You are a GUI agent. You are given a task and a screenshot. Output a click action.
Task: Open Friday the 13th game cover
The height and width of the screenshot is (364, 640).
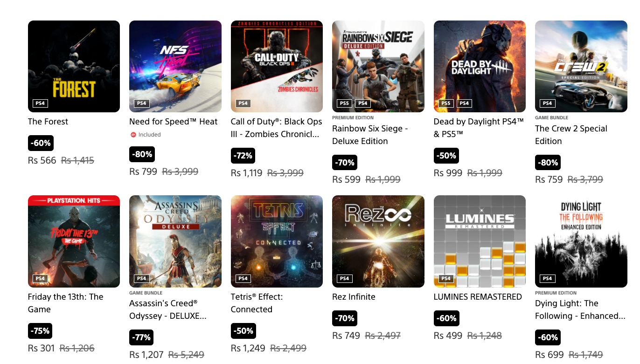pos(74,241)
